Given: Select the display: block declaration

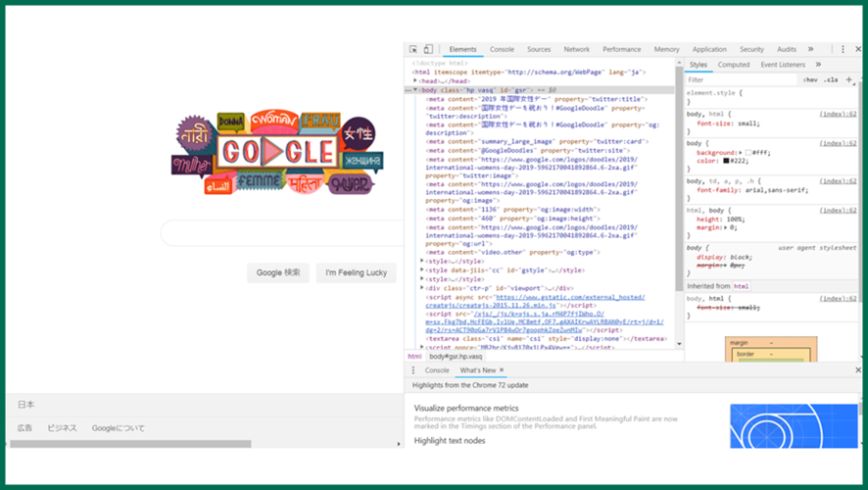Looking at the screenshot, I should (724, 257).
